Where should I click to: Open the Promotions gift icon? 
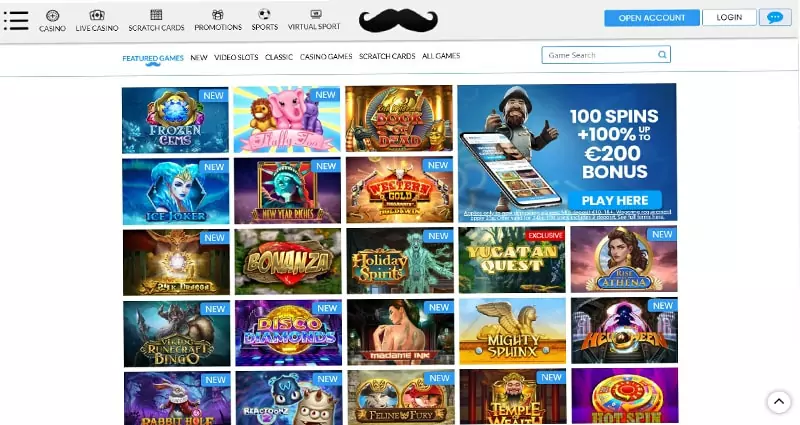(x=218, y=14)
